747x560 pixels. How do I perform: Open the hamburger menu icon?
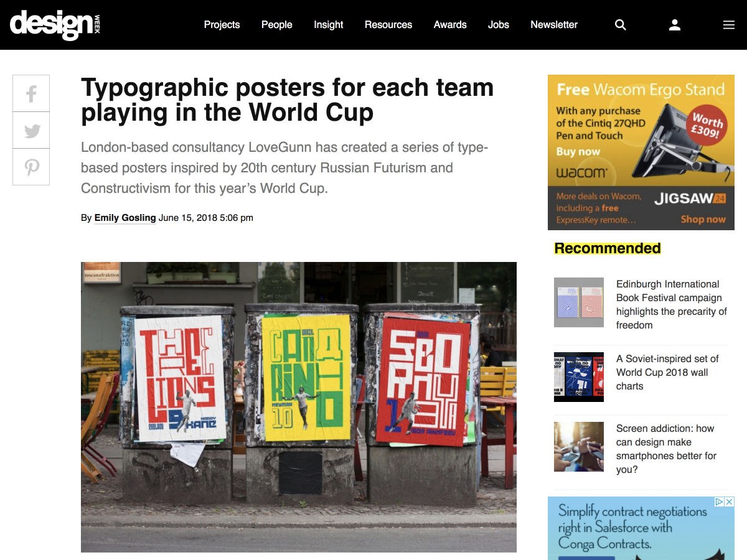[x=729, y=25]
